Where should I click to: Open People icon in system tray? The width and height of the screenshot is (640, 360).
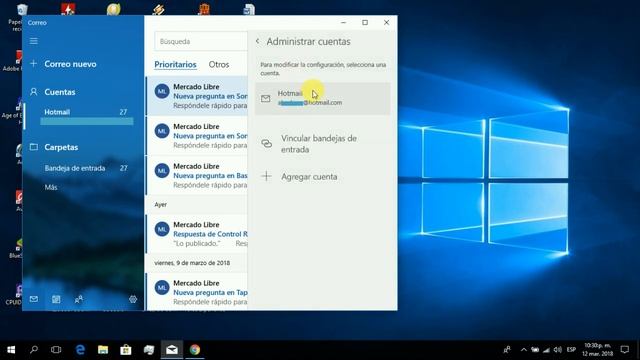507,350
